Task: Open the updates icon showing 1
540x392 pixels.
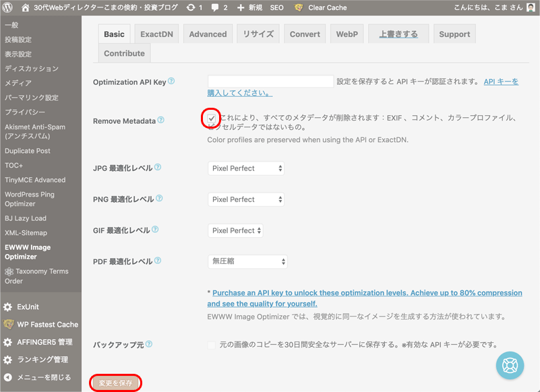Action: click(x=191, y=7)
